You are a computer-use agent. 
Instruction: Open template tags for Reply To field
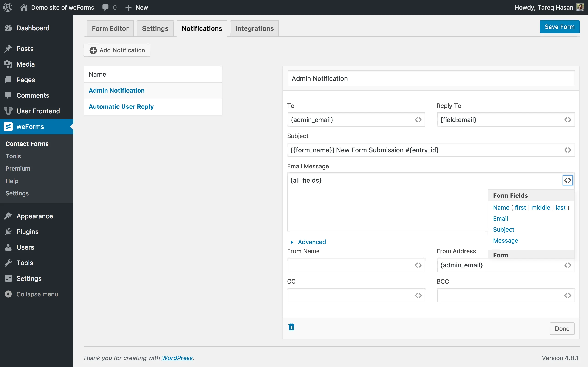tap(568, 120)
